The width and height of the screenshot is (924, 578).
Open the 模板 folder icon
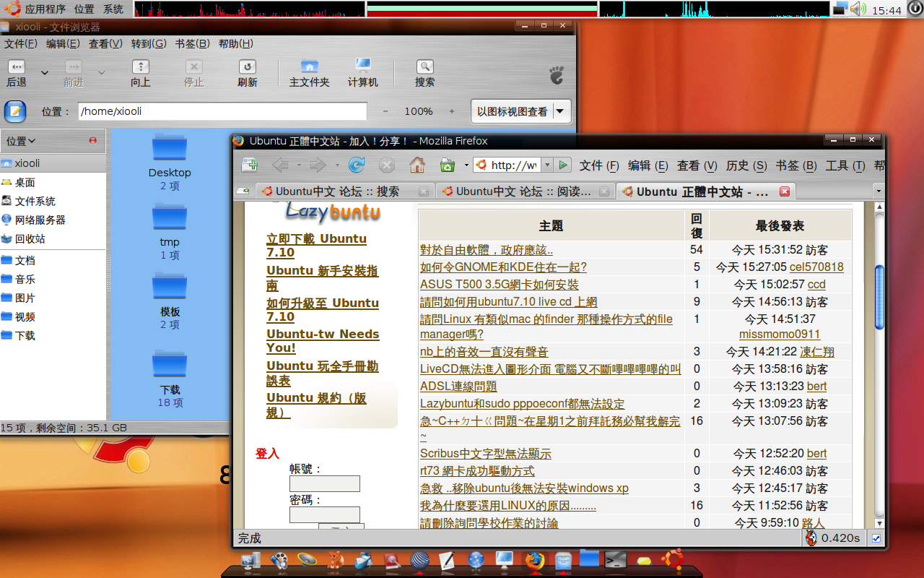170,286
